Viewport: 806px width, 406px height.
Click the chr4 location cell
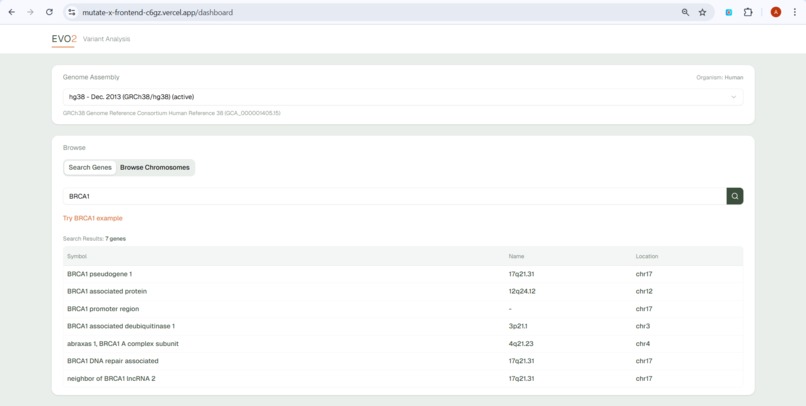tap(643, 343)
